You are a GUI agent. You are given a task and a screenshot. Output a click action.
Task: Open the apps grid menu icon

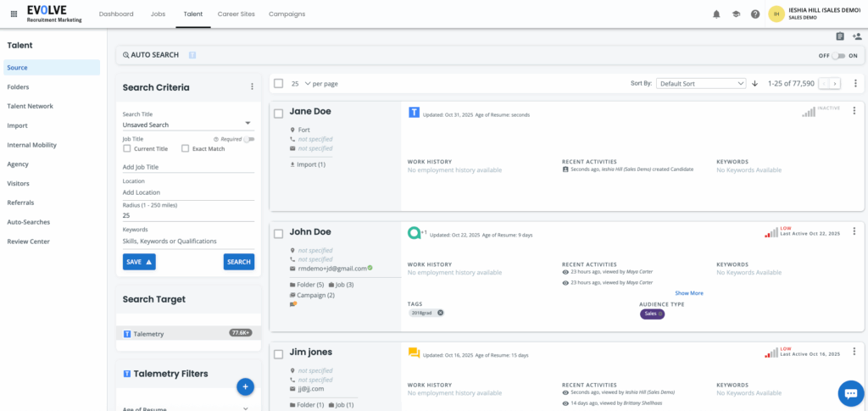pos(14,14)
